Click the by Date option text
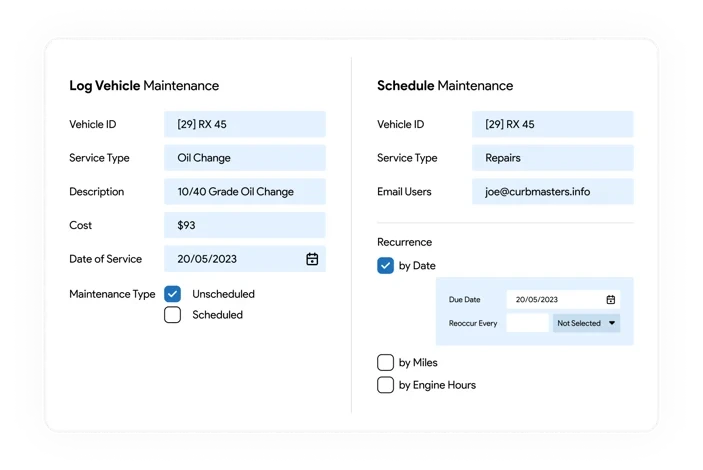Viewport: 703px width, 470px height. (x=417, y=266)
